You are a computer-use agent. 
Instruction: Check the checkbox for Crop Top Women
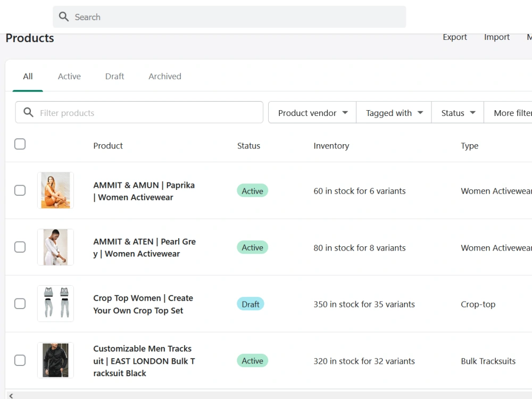pyautogui.click(x=20, y=304)
